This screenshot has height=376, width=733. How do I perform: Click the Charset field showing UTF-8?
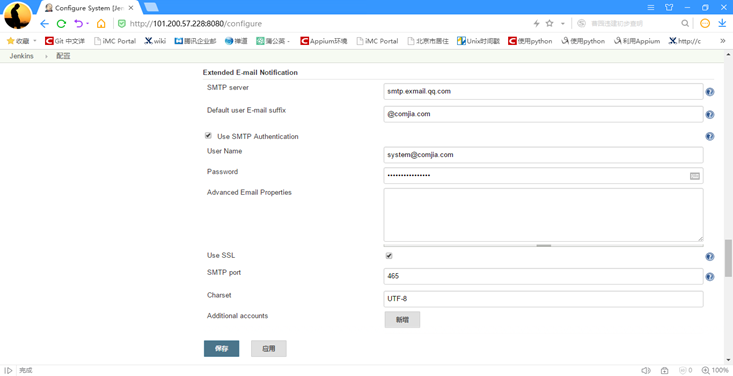(x=543, y=299)
